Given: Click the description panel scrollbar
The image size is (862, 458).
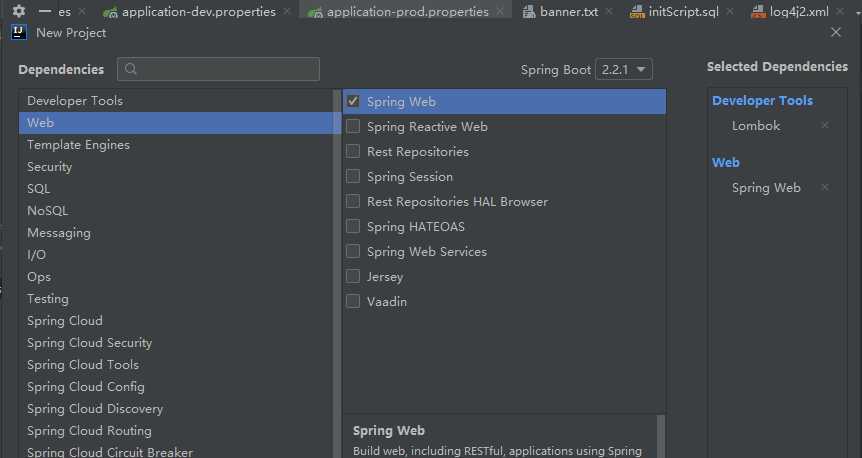Looking at the screenshot, I should [661, 437].
